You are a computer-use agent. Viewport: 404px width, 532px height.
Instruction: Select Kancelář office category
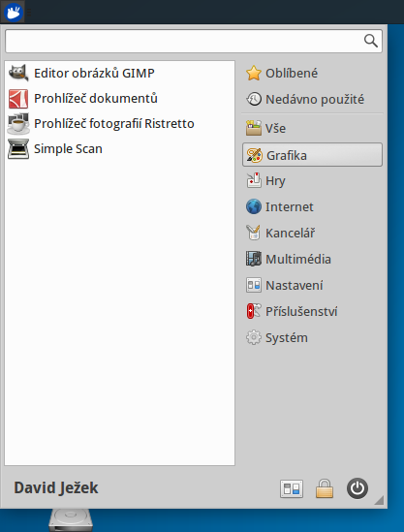(x=312, y=233)
